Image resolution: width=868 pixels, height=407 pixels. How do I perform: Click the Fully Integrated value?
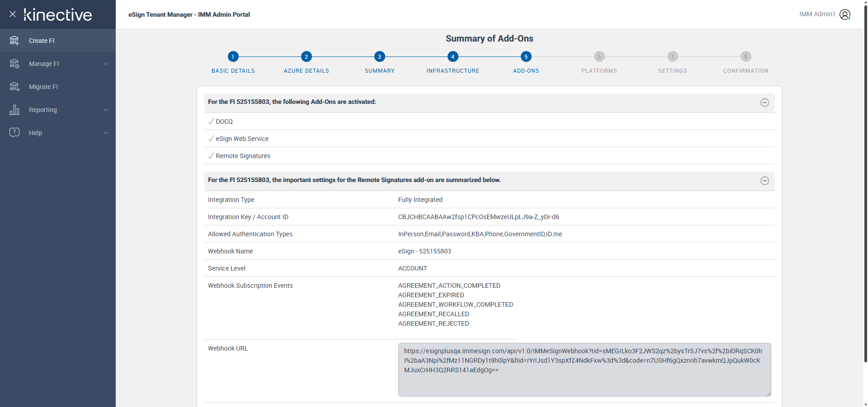[420, 200]
